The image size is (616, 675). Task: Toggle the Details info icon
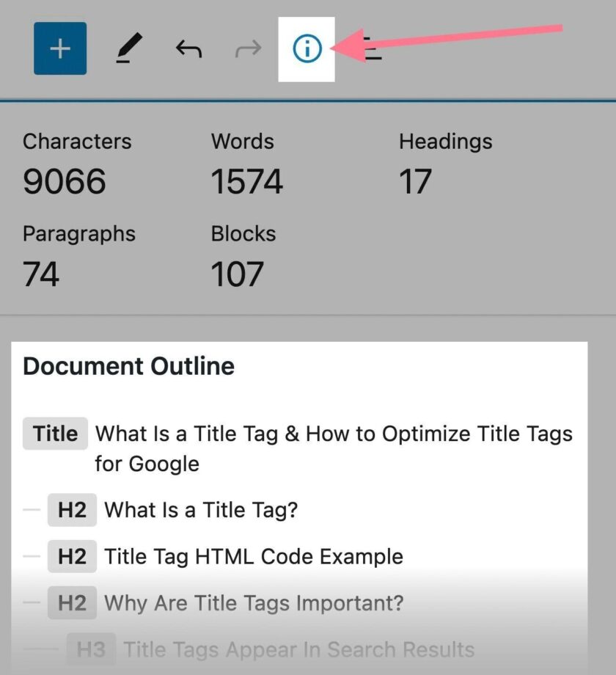coord(307,49)
